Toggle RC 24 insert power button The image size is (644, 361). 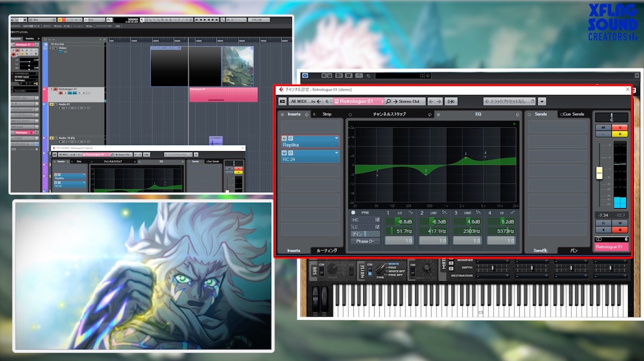click(284, 153)
